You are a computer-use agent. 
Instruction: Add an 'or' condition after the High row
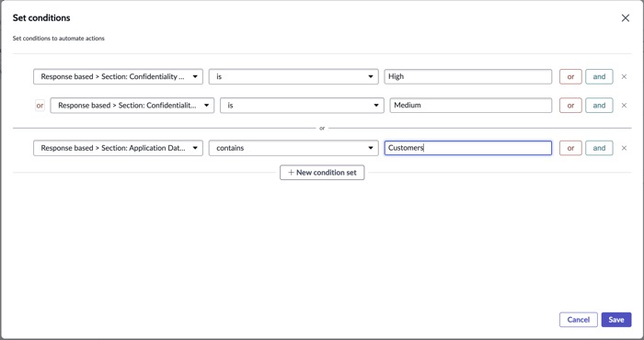[570, 76]
